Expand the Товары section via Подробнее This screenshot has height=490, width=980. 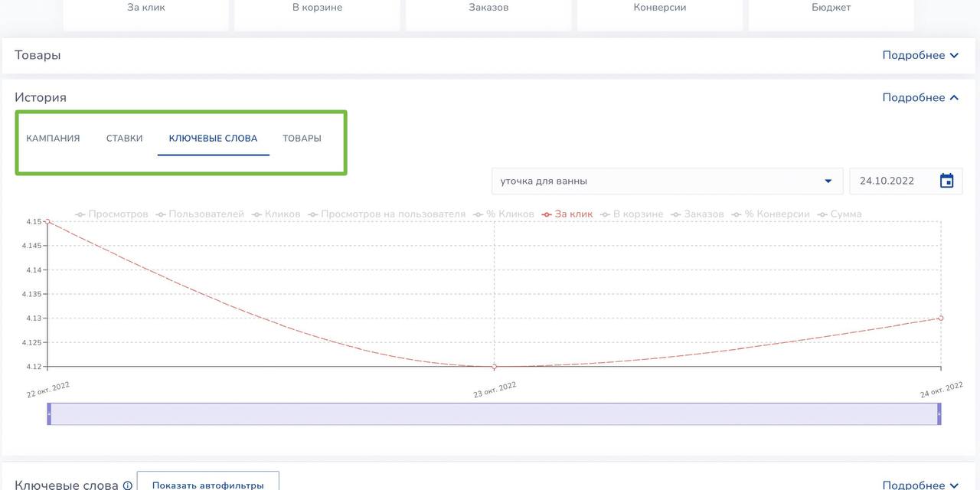920,55
